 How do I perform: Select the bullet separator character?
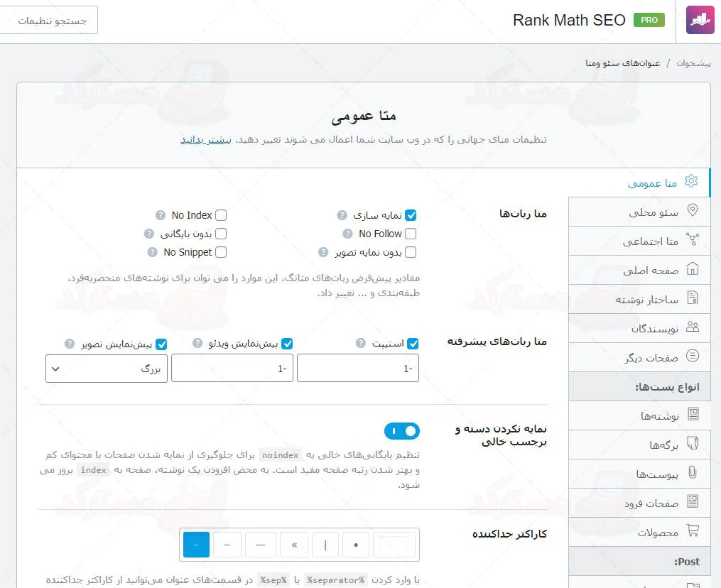(355, 545)
